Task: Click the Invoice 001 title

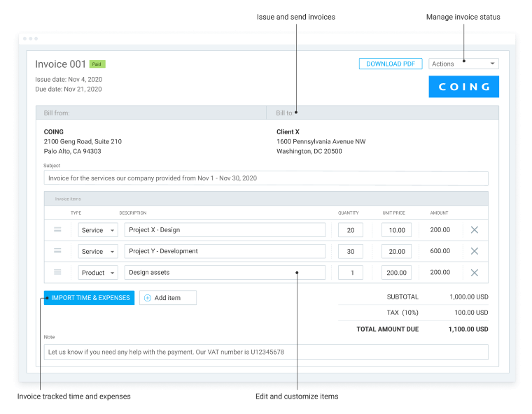Action: (x=60, y=64)
